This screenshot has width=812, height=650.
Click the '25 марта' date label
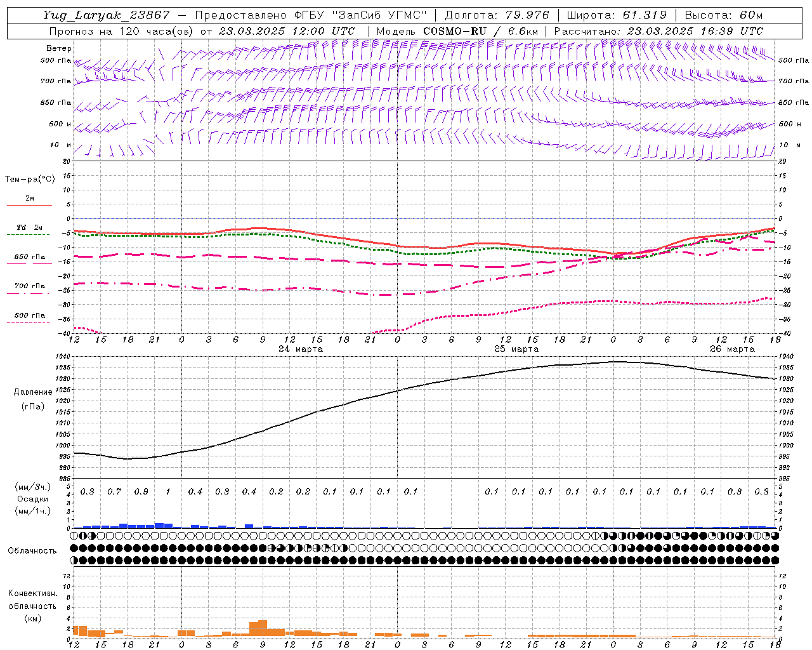(x=516, y=349)
